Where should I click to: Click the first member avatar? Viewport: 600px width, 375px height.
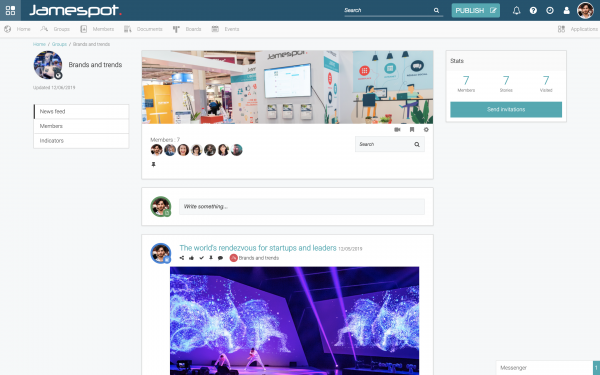[157, 150]
